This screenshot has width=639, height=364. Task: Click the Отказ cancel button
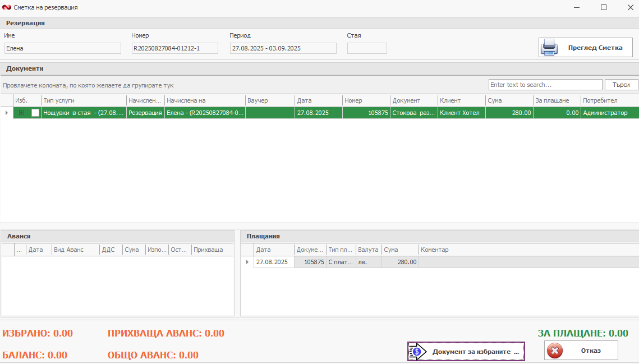tap(581, 351)
